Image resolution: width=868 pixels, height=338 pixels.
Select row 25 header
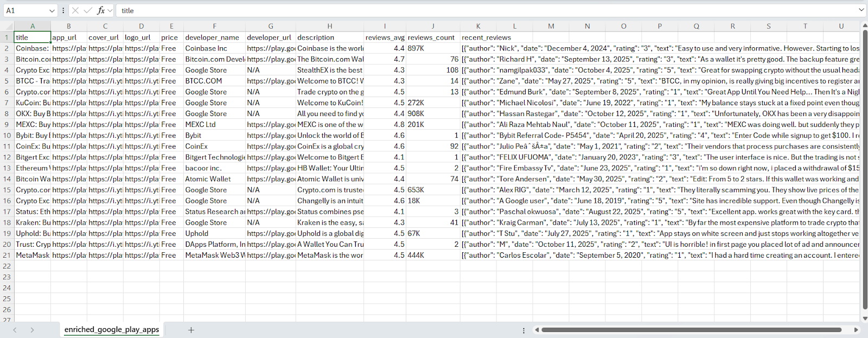(x=7, y=298)
